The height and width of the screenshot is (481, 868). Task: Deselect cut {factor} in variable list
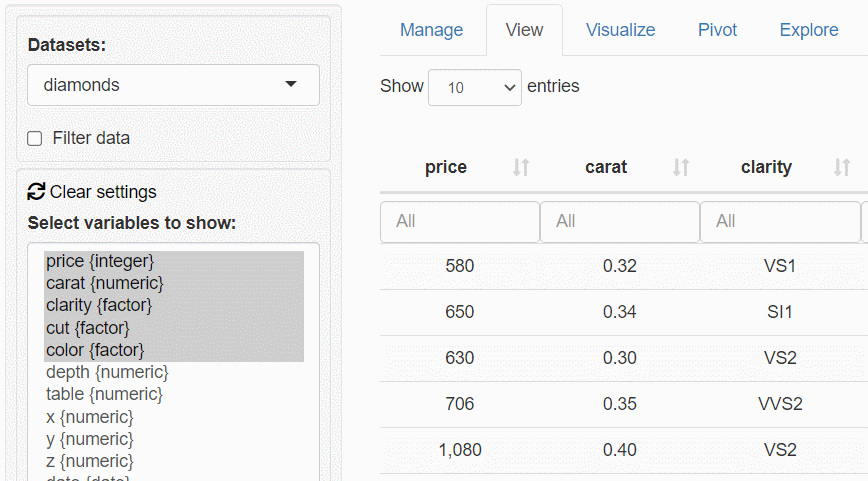point(88,328)
